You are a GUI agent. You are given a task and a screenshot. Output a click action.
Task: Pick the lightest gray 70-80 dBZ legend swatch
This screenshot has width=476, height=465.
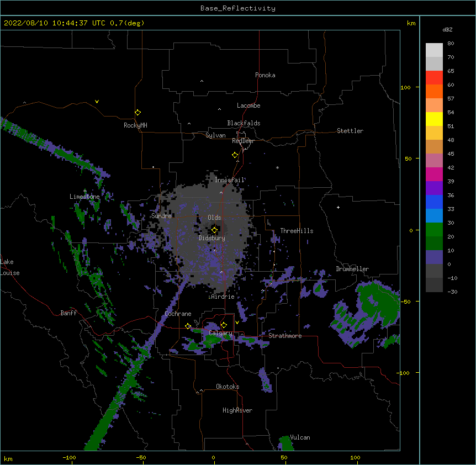(434, 50)
